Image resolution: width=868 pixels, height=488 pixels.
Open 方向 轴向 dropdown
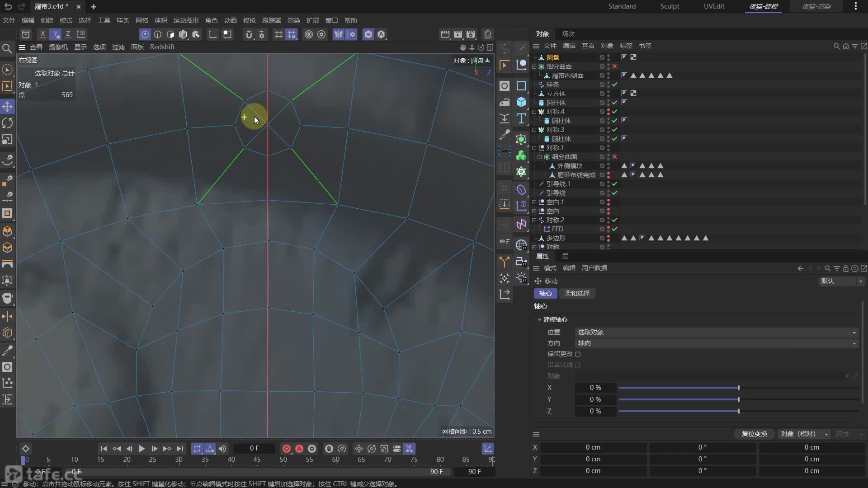(717, 343)
